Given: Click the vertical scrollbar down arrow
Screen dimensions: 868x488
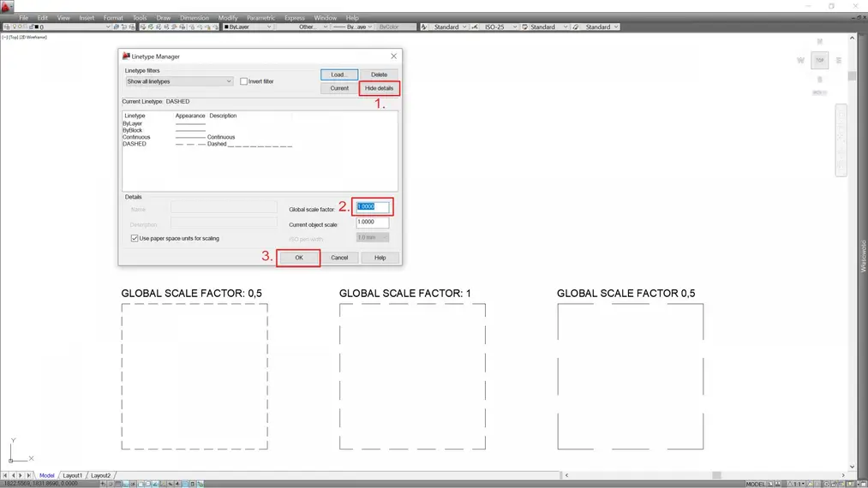Looking at the screenshot, I should tap(852, 467).
